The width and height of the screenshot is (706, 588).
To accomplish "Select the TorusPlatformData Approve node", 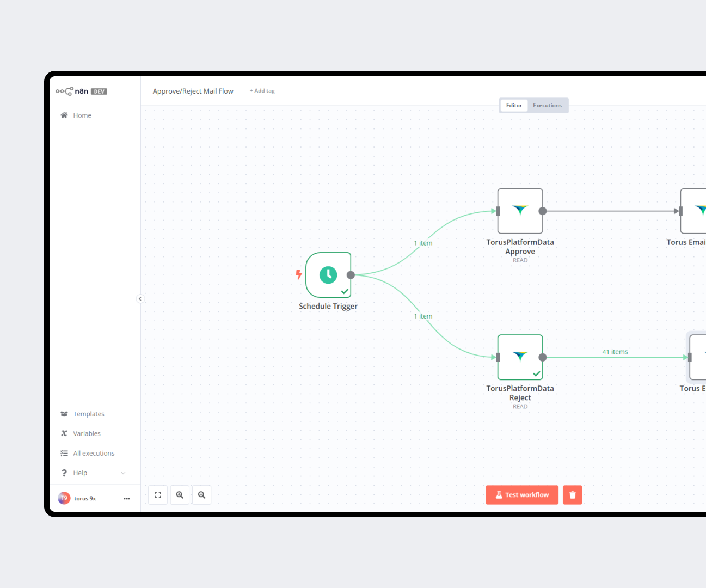I will point(520,211).
